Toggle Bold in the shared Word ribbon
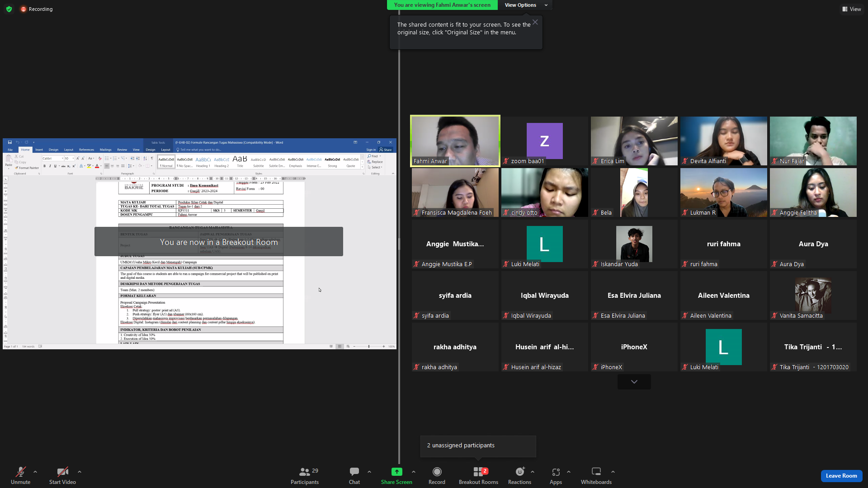Screen dimensions: 868x488 coord(44,166)
